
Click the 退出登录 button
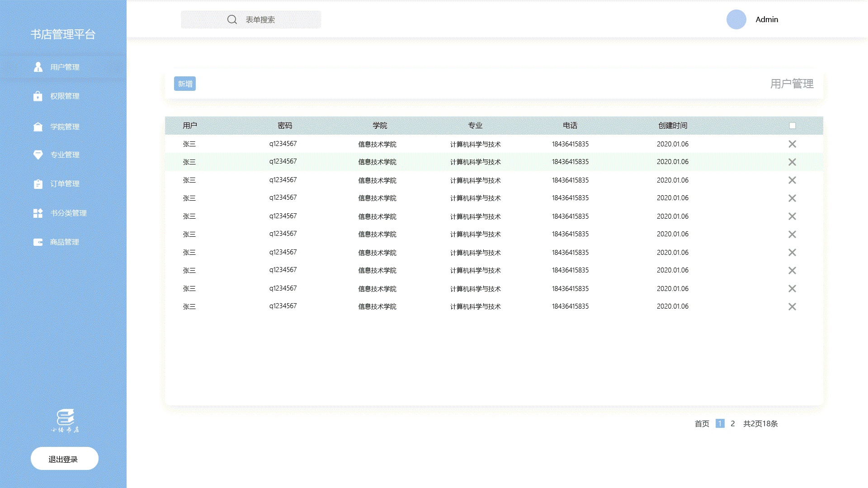point(64,459)
